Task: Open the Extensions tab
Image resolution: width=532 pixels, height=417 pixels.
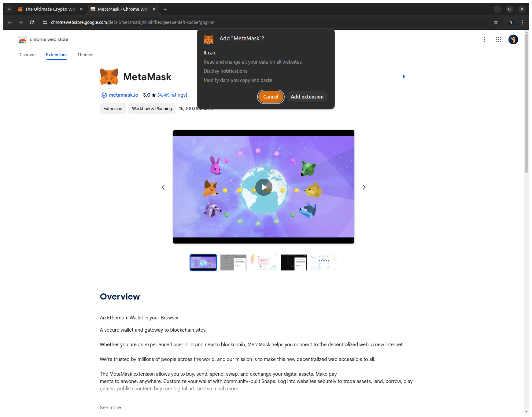Action: [57, 55]
